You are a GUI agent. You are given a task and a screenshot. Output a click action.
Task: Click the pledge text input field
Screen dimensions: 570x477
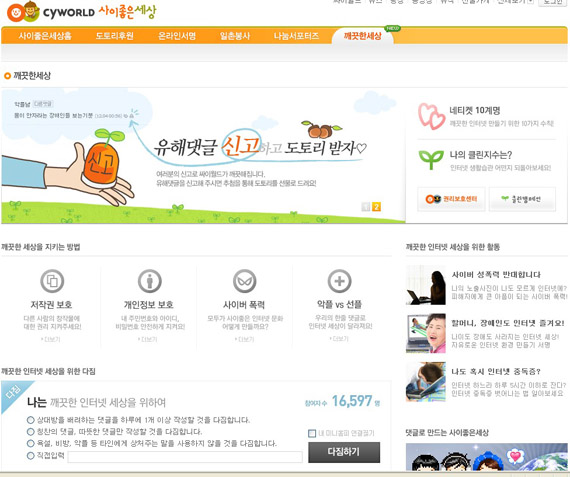(x=185, y=457)
